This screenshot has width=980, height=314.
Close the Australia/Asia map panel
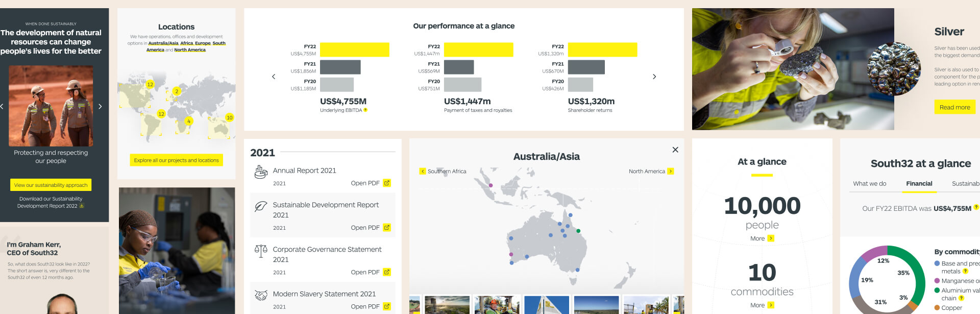click(x=675, y=150)
